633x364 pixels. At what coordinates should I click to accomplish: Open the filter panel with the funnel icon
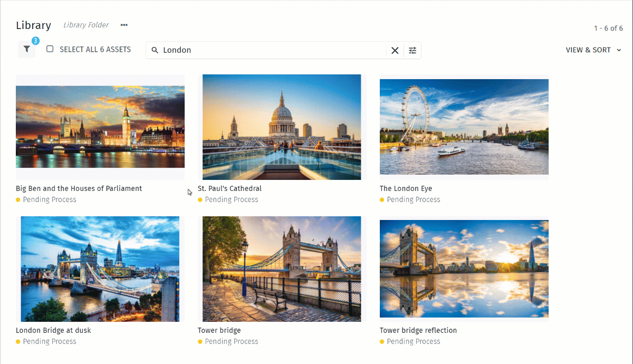26,49
